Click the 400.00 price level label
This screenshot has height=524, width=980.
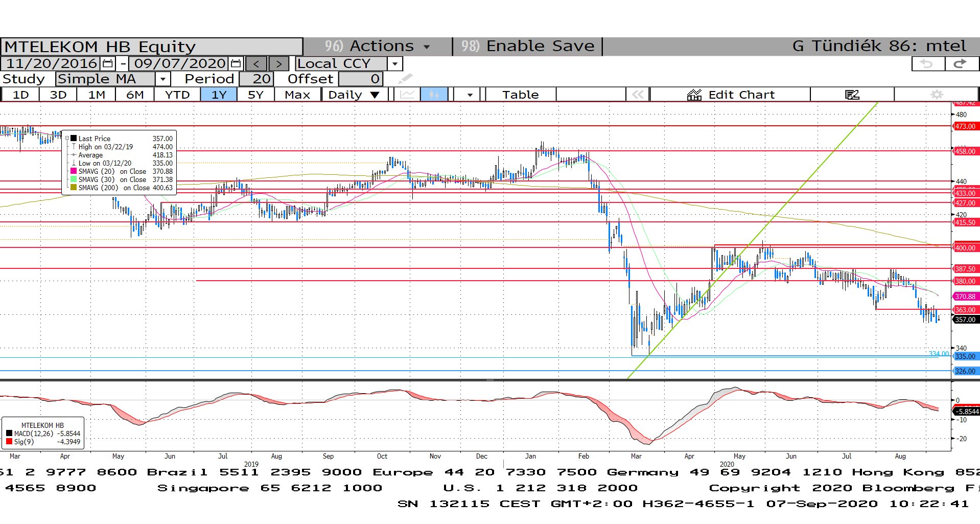(x=966, y=248)
